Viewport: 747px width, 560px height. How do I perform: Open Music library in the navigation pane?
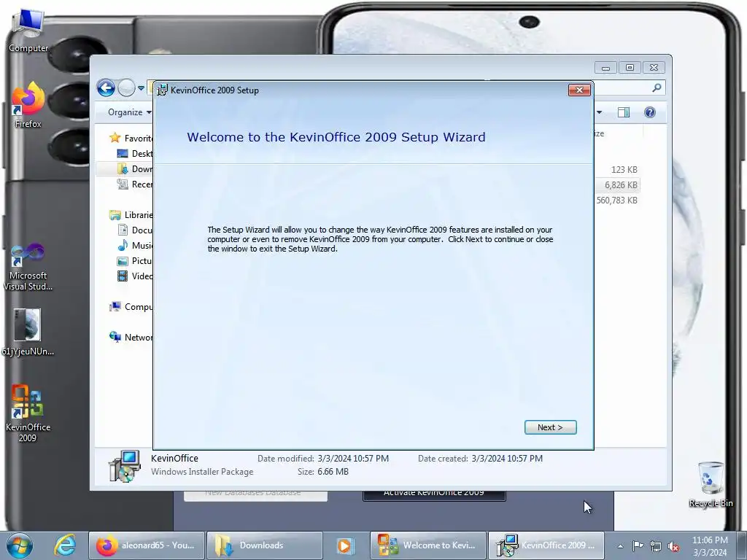135,245
